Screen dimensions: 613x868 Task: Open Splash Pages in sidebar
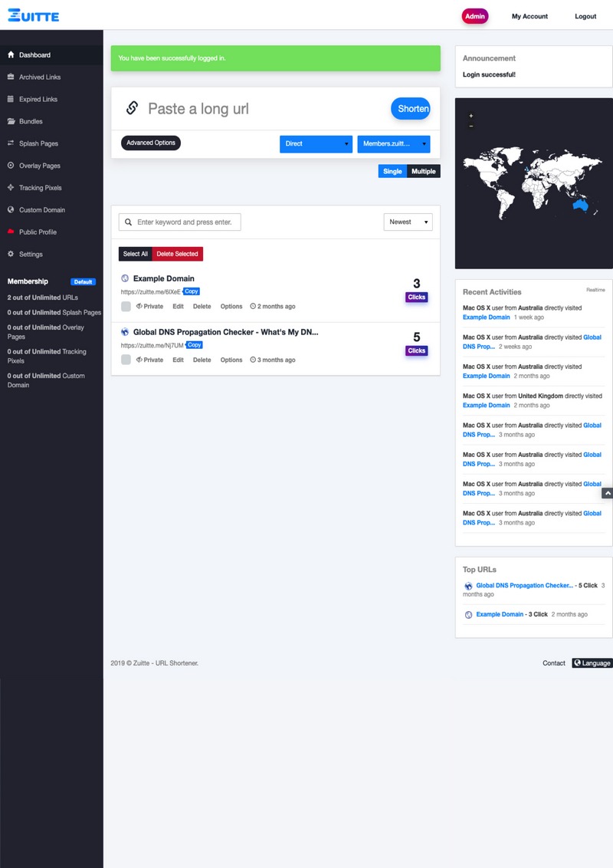[39, 143]
